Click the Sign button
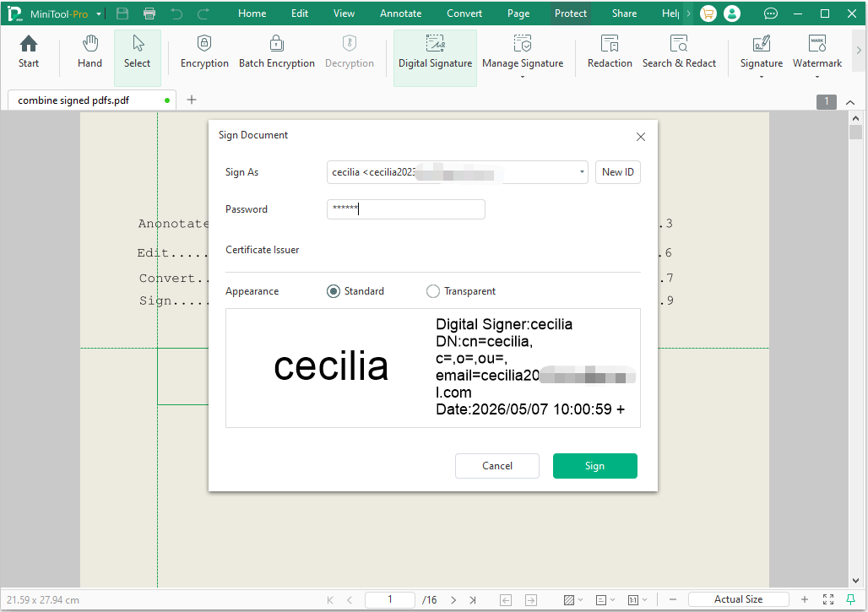868x612 pixels. (x=594, y=466)
